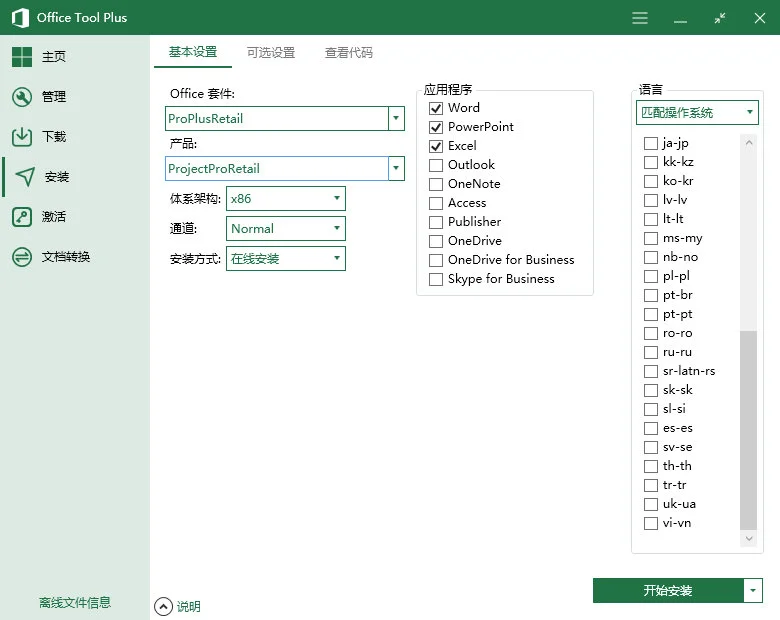The image size is (780, 620).
Task: Click the ProPlusRetail text field
Action: tap(277, 118)
